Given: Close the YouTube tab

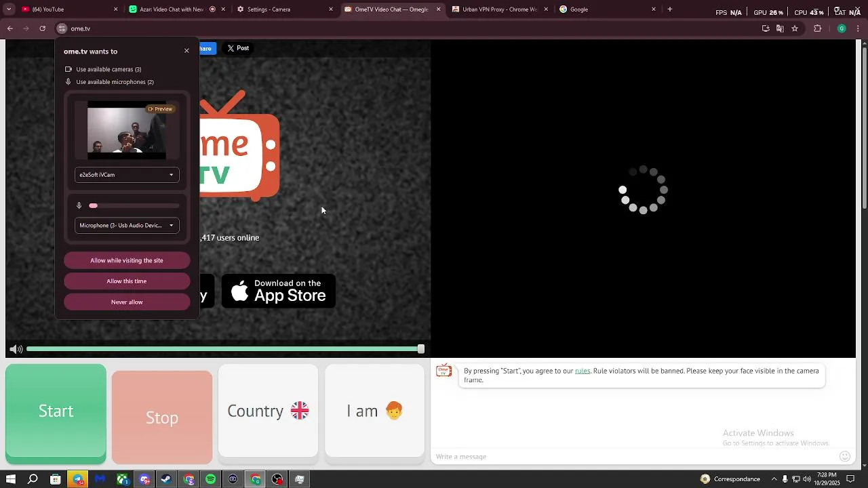Looking at the screenshot, I should (x=115, y=9).
